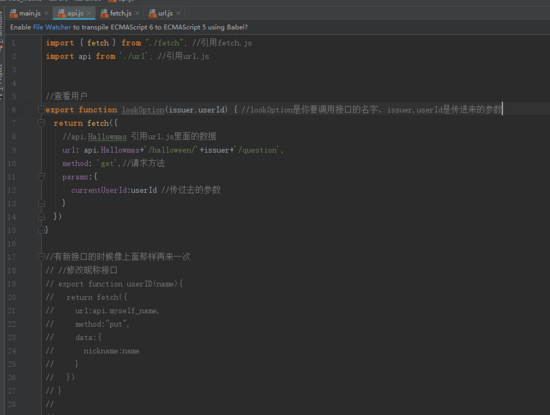Click the main.js file icon in the tab

(x=13, y=13)
